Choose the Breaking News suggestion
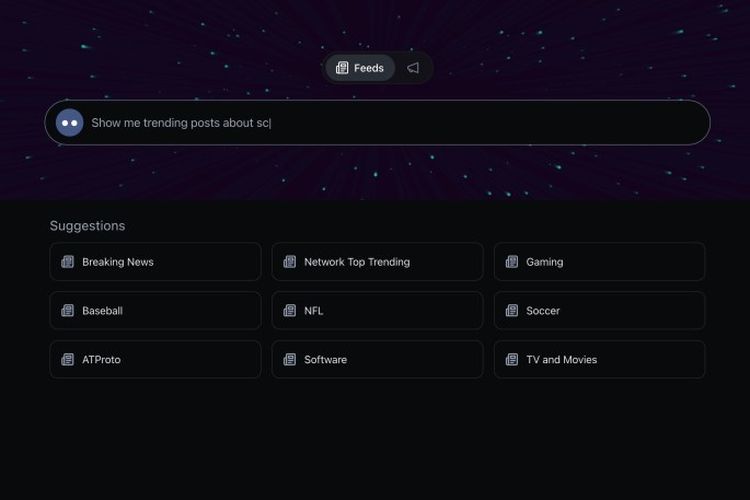The image size is (750, 500). tap(155, 262)
